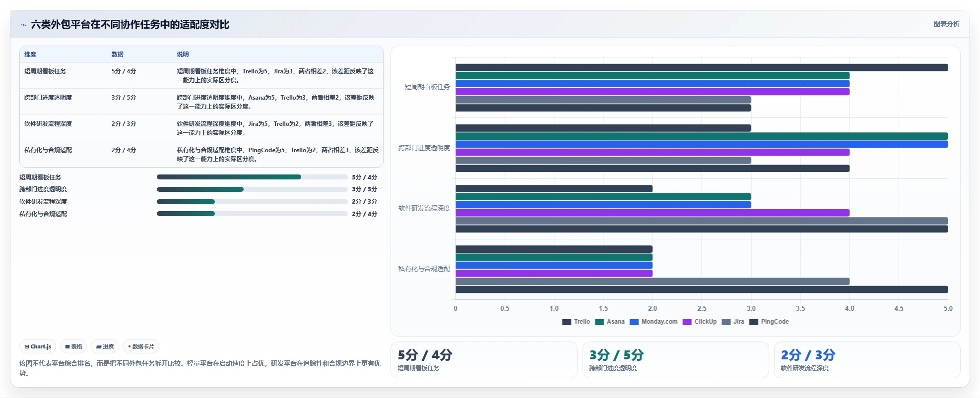Select the 表格 chip
980x398 pixels.
[x=73, y=346]
